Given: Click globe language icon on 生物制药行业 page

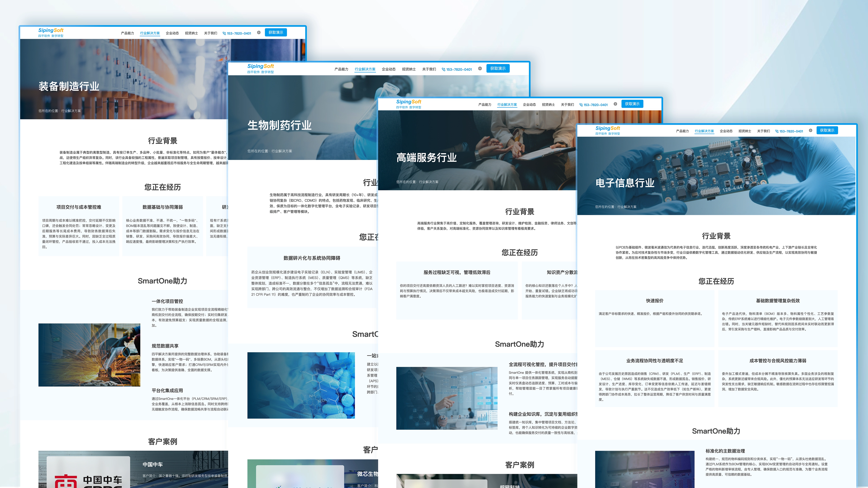Looking at the screenshot, I should click(480, 69).
